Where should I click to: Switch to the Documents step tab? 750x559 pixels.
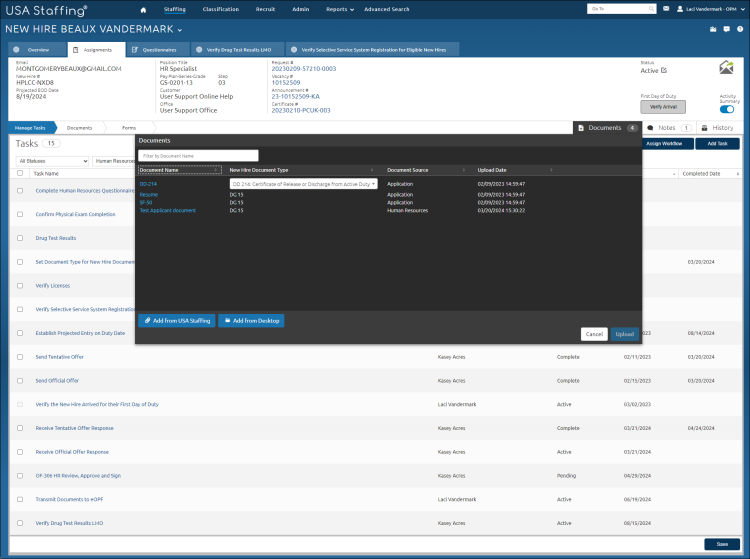79,128
